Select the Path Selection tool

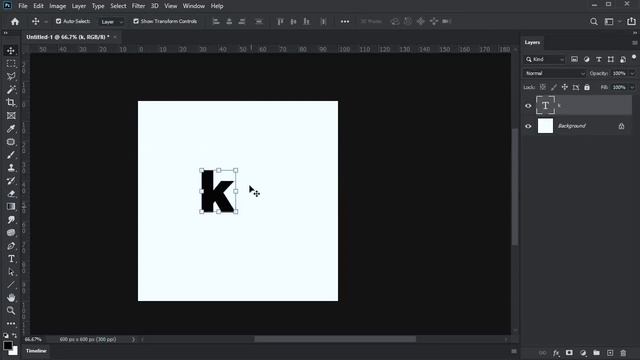click(11, 272)
